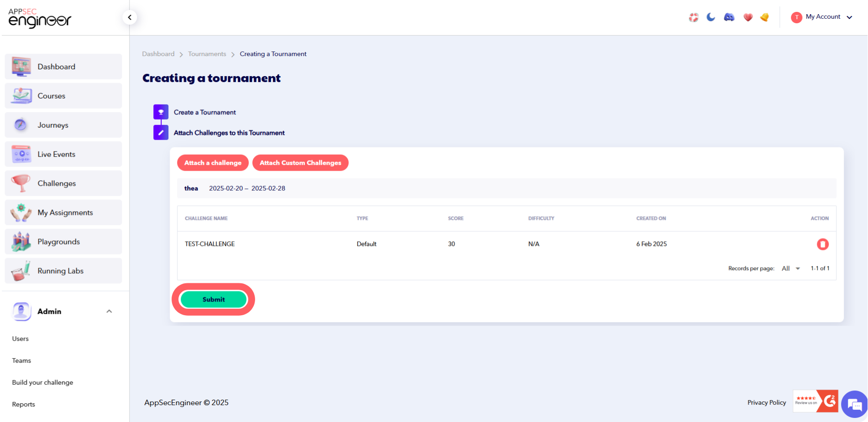Image resolution: width=868 pixels, height=422 pixels.
Task: Submit the tournament challenges
Action: tap(213, 299)
